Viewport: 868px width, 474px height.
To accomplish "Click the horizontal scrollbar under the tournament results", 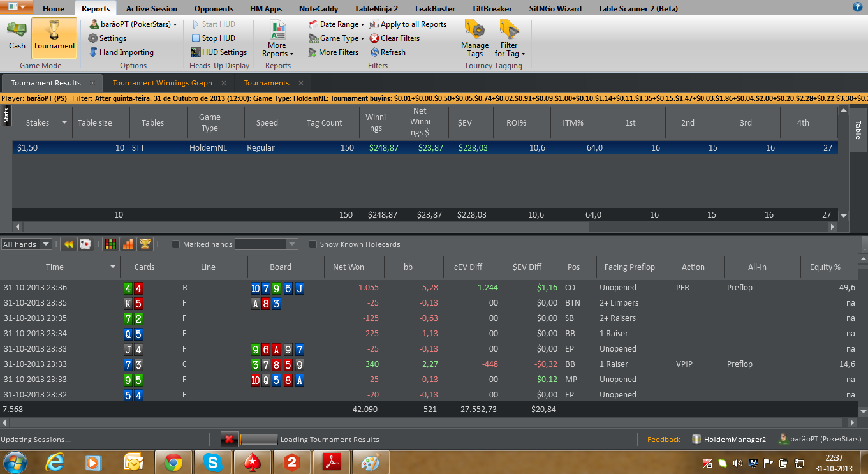I will (425, 226).
